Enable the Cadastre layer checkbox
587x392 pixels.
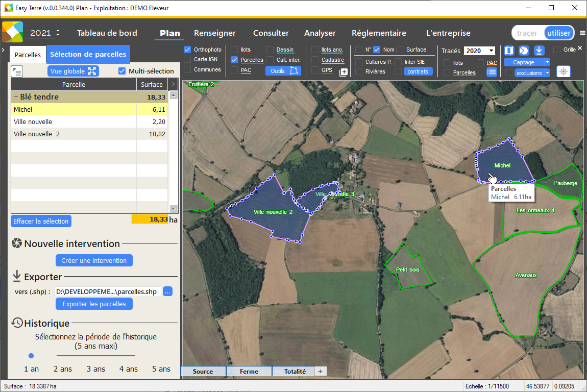click(315, 60)
